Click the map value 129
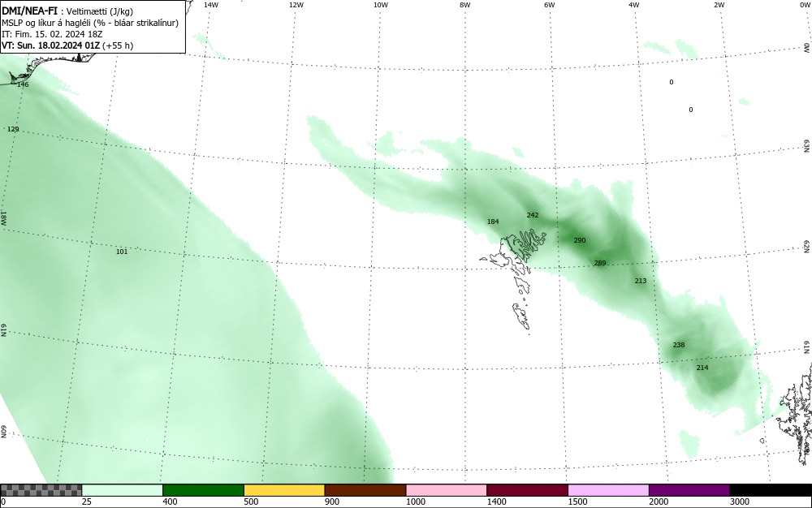 [x=13, y=129]
